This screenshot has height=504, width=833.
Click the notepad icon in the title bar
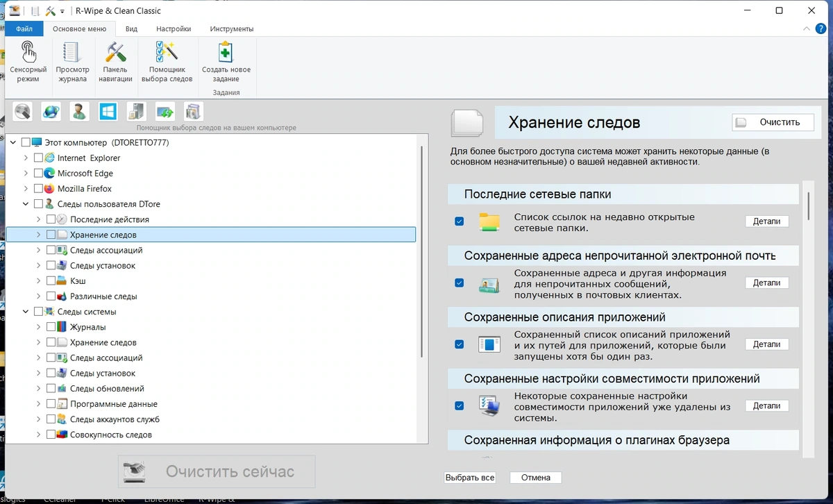[x=34, y=11]
